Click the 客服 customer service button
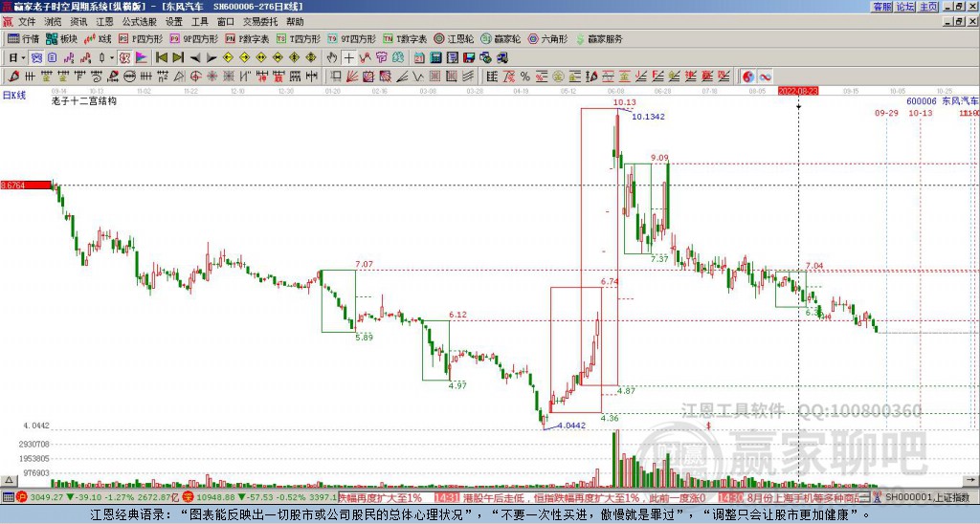 (882, 7)
